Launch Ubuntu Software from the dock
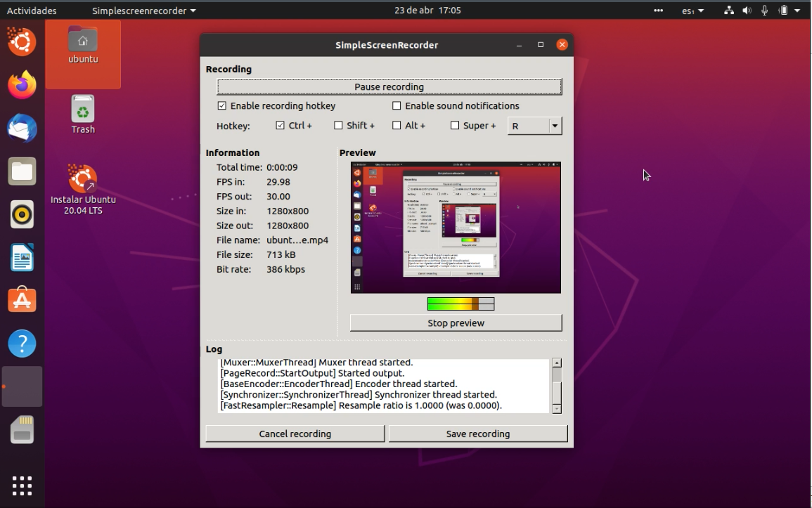 tap(21, 301)
